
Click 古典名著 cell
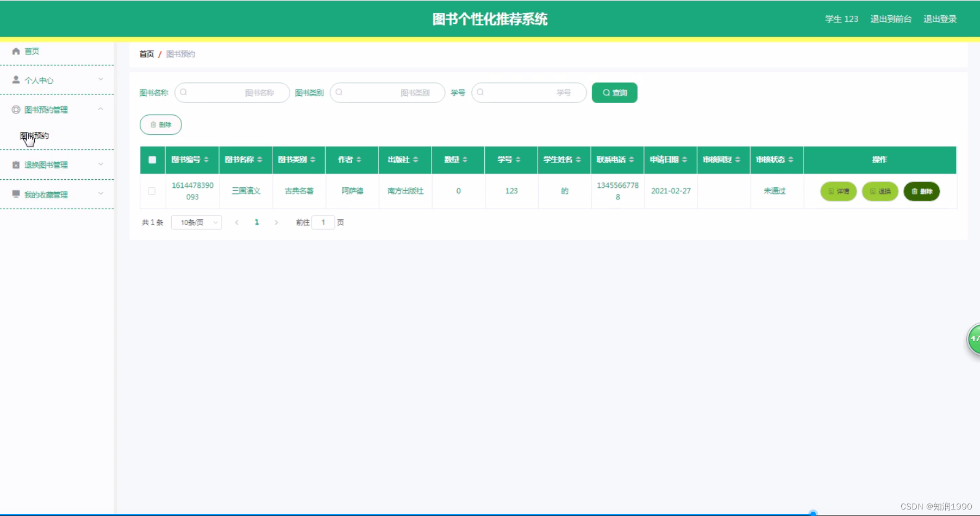299,191
